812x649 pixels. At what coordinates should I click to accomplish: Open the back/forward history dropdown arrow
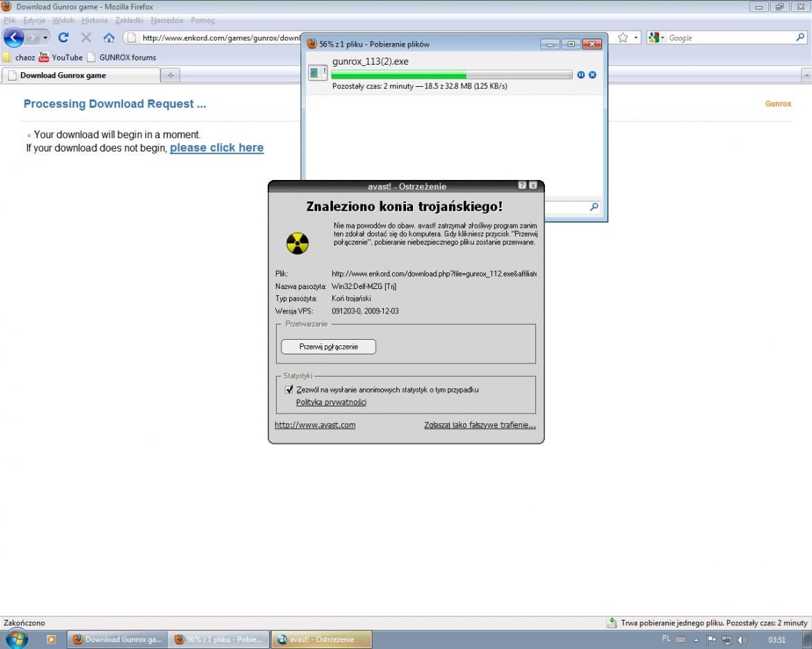(46, 38)
